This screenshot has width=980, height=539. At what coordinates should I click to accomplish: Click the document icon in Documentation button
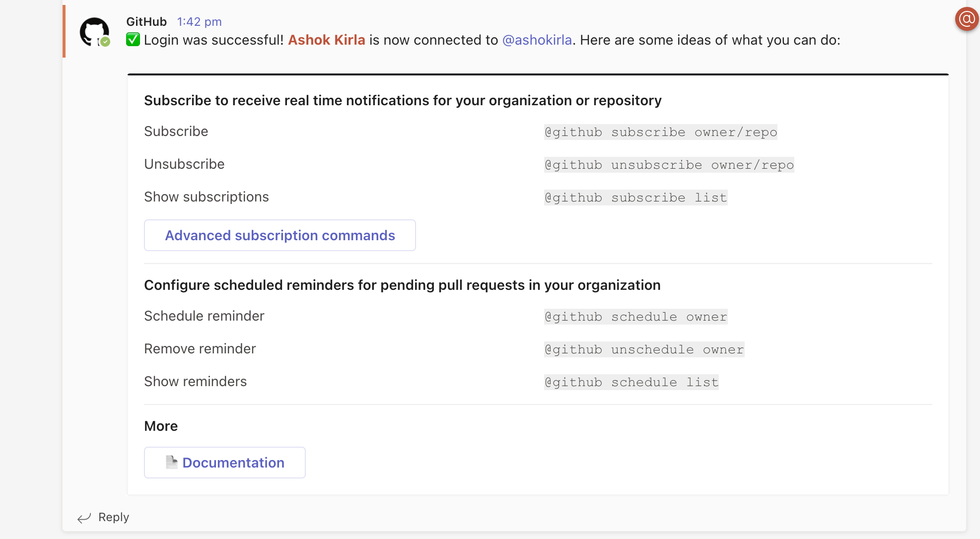coord(171,462)
